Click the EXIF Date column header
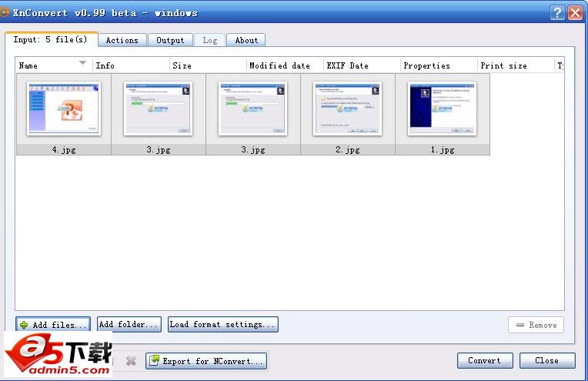 [348, 66]
